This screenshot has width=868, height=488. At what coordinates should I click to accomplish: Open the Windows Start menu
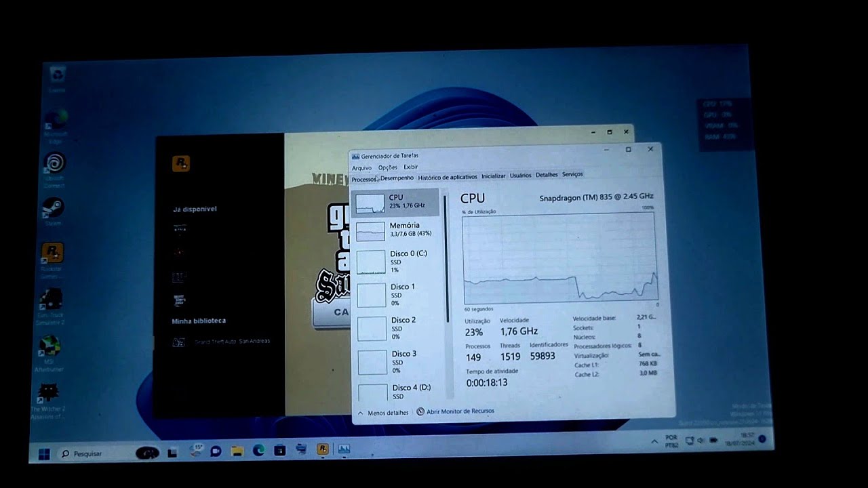44,454
